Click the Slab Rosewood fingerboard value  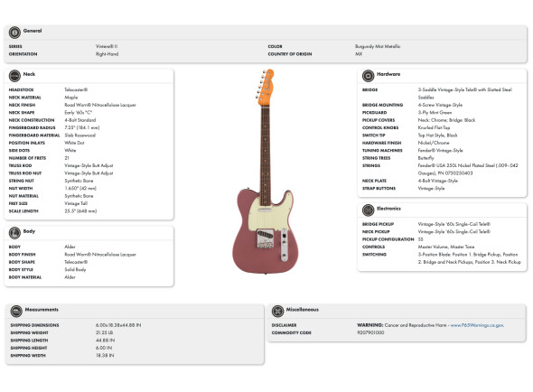pos(80,135)
